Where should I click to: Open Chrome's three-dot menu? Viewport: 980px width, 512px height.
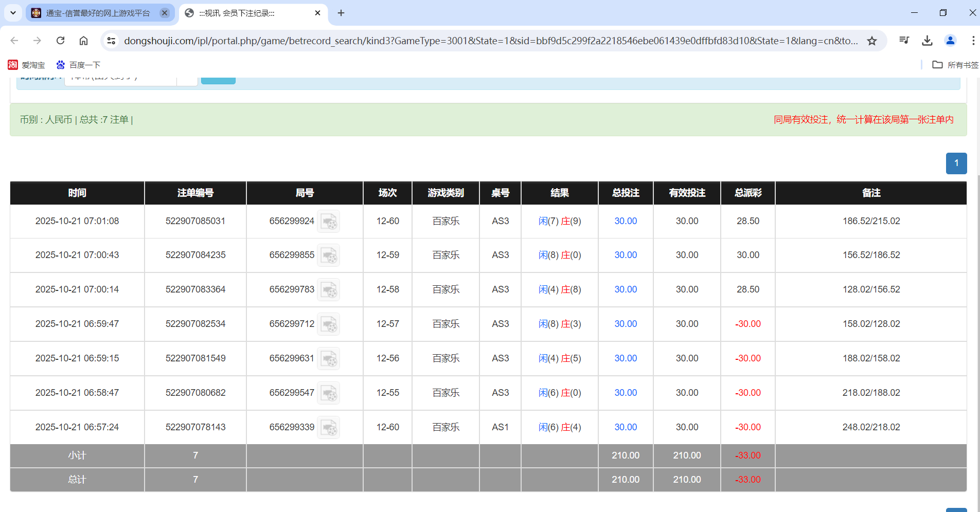coord(973,41)
